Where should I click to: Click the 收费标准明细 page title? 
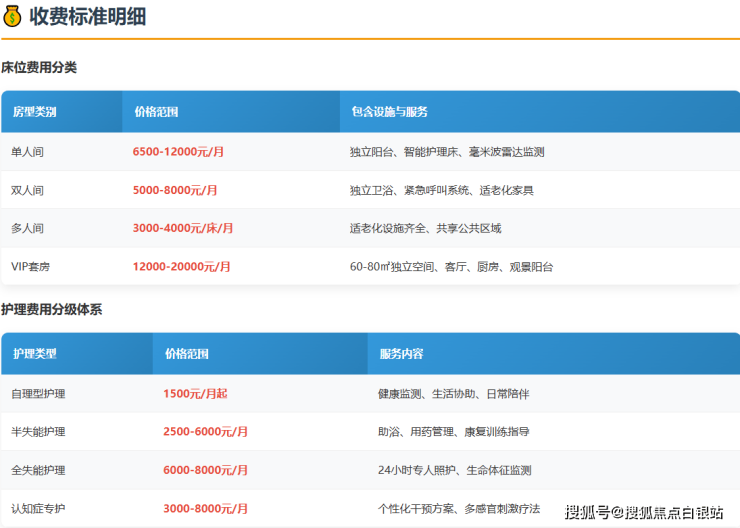point(88,17)
